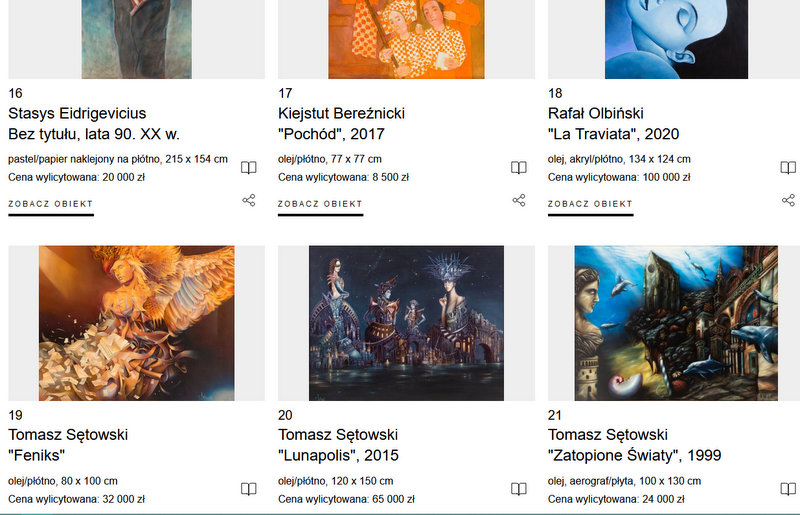Image resolution: width=800 pixels, height=515 pixels.
Task: Share lot 16 Stasys Eidrigevicius
Action: coord(248,200)
